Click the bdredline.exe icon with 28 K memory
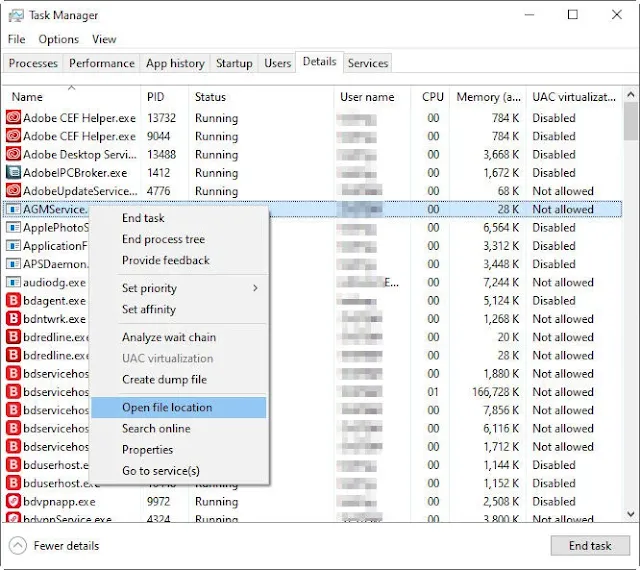 [13, 355]
